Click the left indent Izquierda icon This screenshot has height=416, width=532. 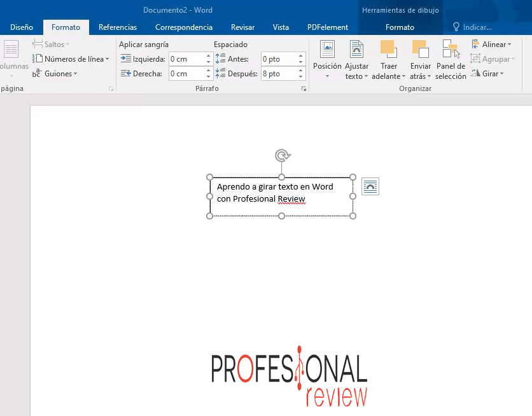click(x=126, y=59)
